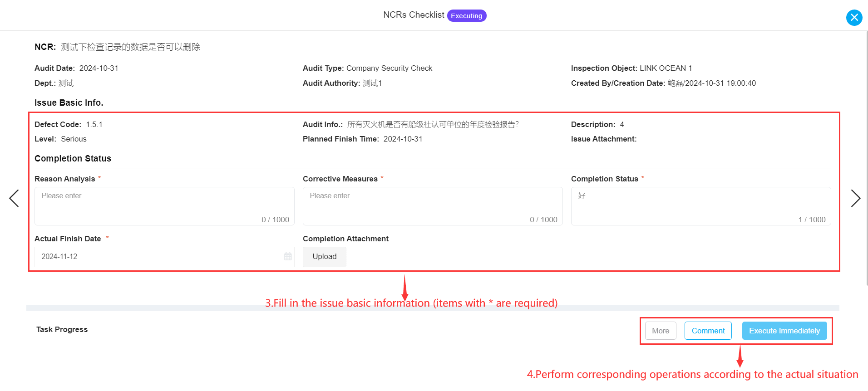Select the Created By/Creation Date value
Viewport: 868px width, 391px height.
coord(712,83)
